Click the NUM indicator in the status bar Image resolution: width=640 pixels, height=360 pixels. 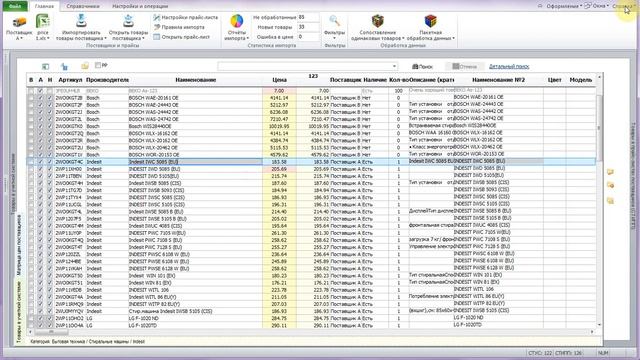pyautogui.click(x=603, y=353)
